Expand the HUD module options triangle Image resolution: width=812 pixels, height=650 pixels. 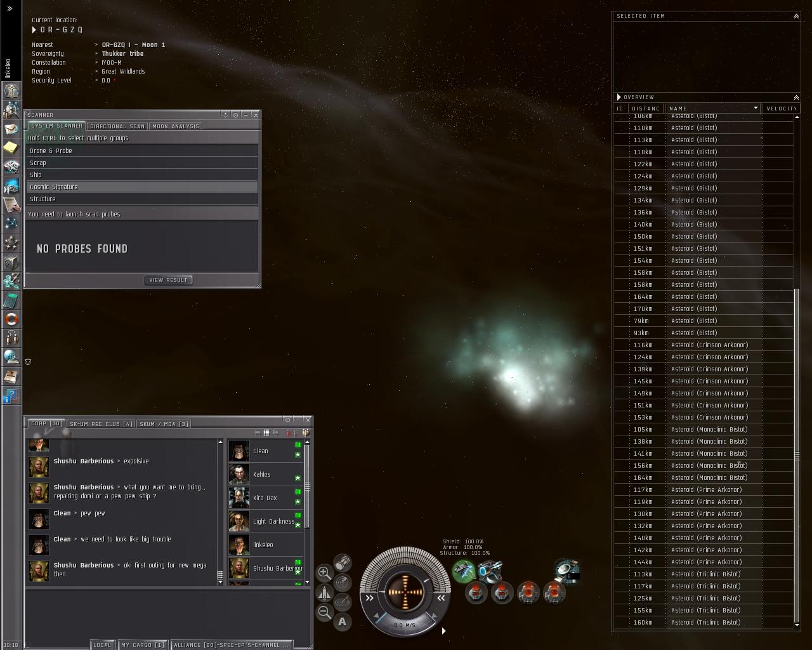443,630
